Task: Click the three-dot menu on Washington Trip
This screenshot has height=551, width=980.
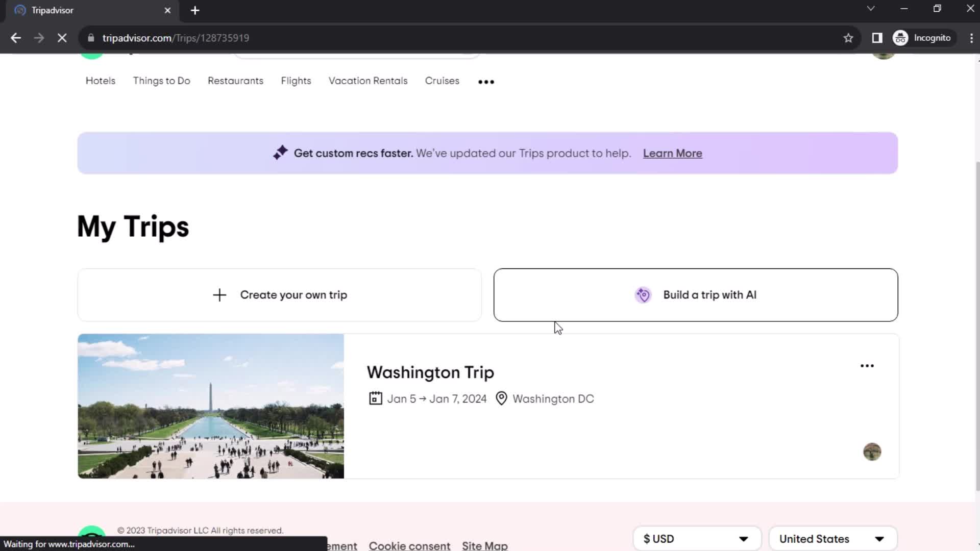Action: 868,366
